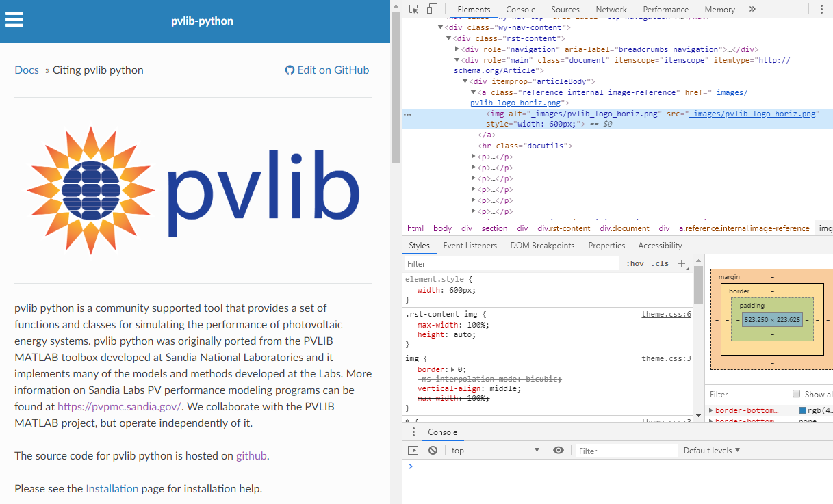Toggle device toolbar icon
The height and width of the screenshot is (504, 833).
click(432, 9)
